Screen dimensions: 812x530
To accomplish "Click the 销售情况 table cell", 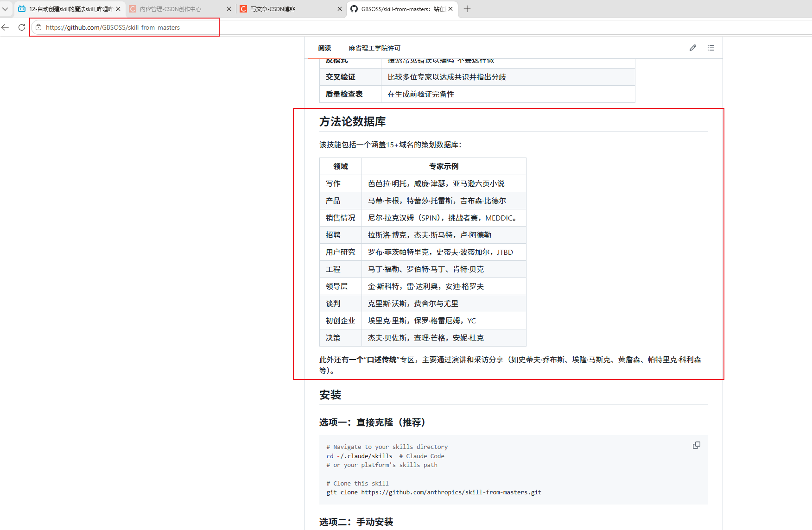I will [x=341, y=218].
